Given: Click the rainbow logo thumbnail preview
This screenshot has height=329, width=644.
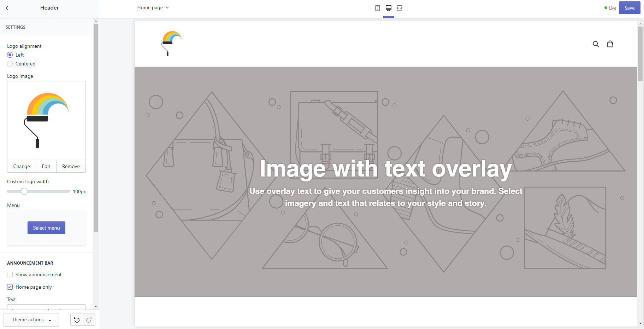Looking at the screenshot, I should [46, 120].
